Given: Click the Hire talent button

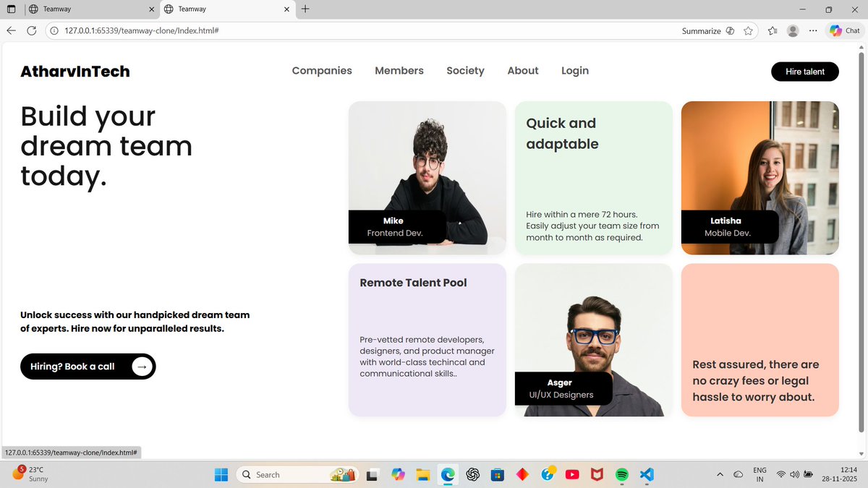Looking at the screenshot, I should [804, 71].
